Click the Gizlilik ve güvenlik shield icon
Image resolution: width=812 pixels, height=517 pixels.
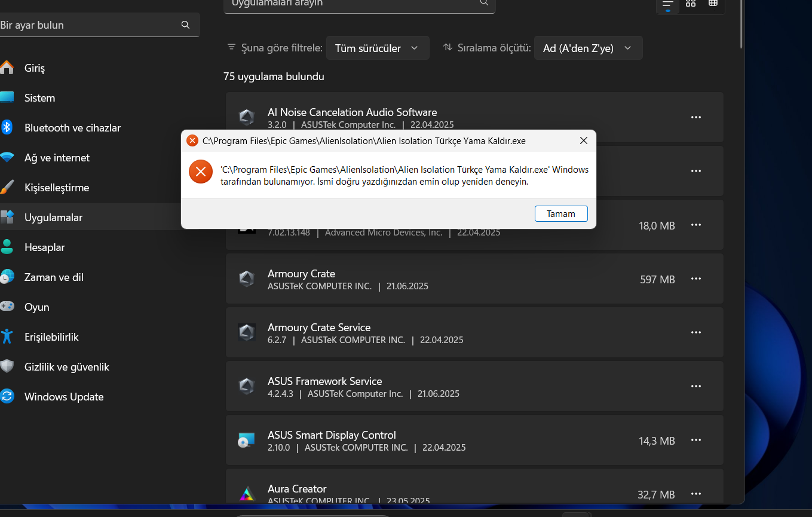point(7,366)
